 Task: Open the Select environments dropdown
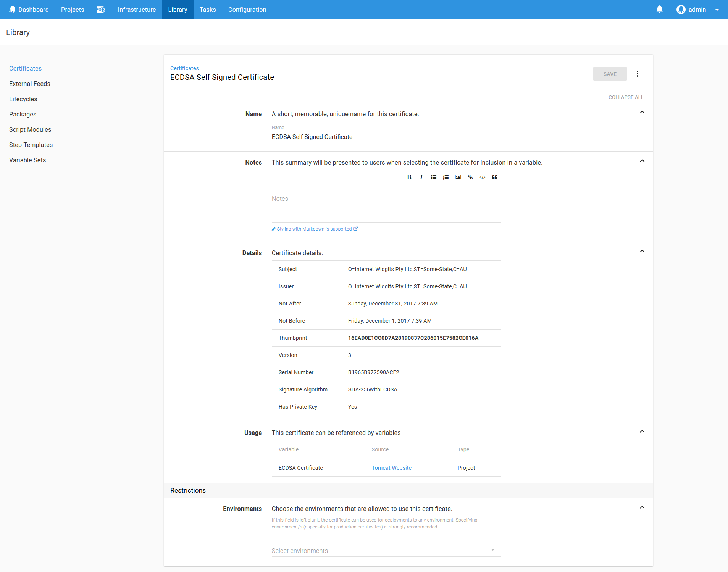(x=386, y=550)
